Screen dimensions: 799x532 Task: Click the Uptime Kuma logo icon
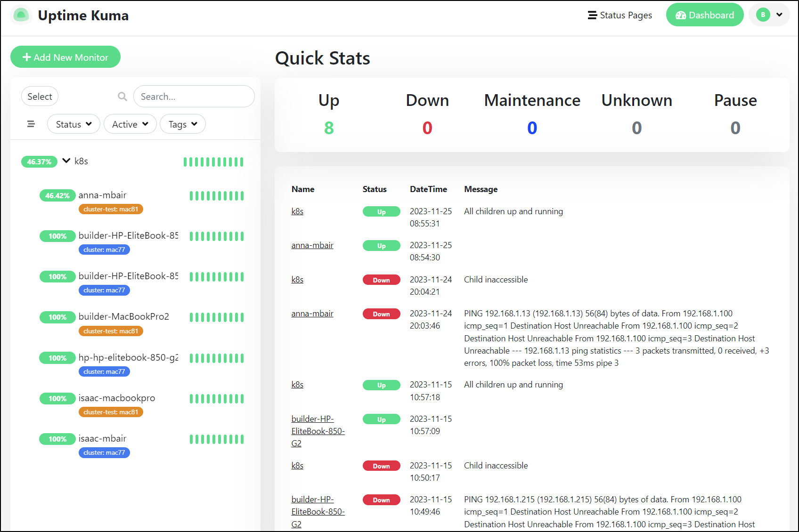[21, 15]
